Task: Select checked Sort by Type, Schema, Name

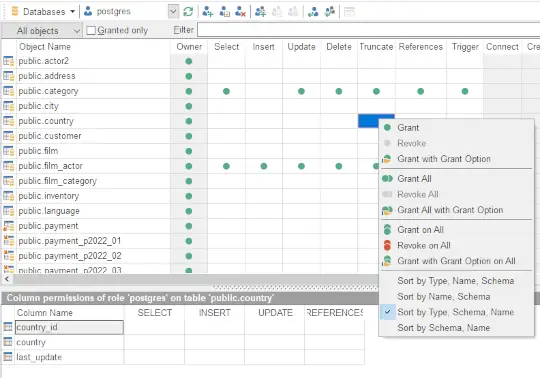Action: tap(456, 312)
